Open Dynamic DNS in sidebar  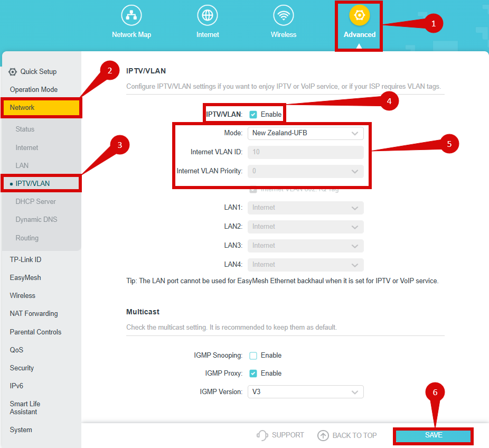coord(36,220)
